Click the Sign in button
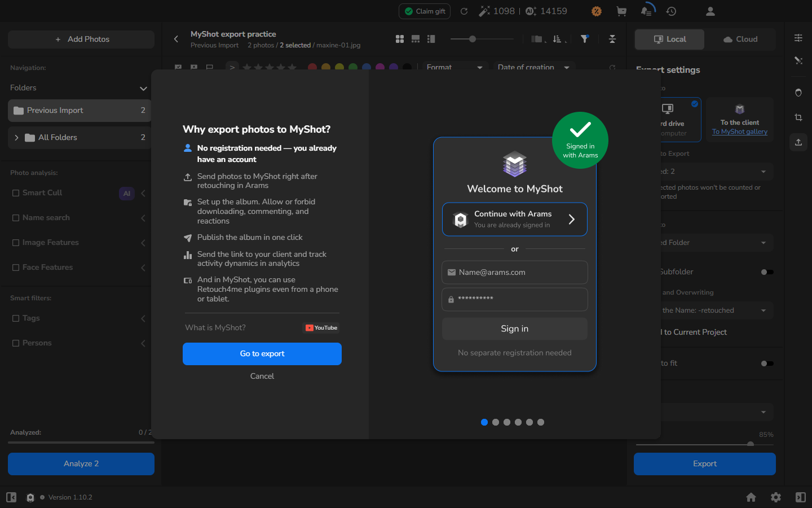Image resolution: width=812 pixels, height=508 pixels. point(515,329)
